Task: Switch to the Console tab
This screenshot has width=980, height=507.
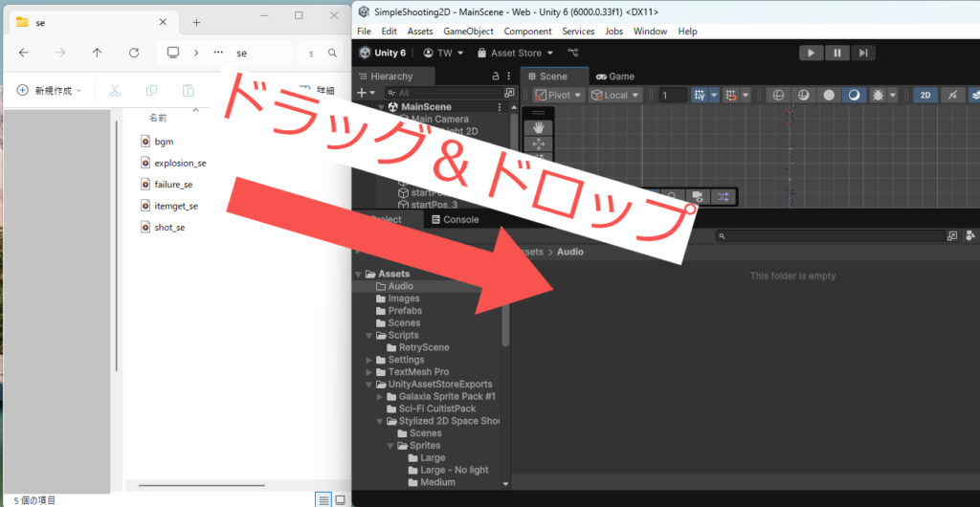Action: point(455,220)
